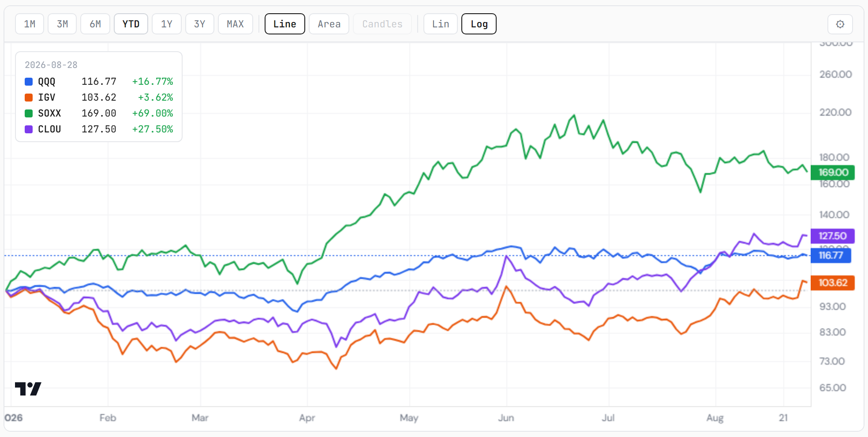
Task: Click the TradingView logo
Action: [x=28, y=389]
